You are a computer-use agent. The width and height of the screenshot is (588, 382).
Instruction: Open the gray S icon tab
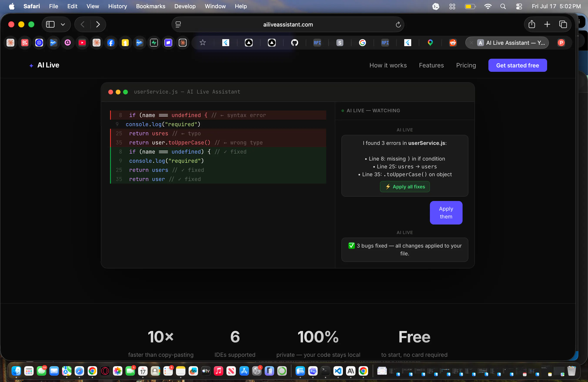click(340, 43)
